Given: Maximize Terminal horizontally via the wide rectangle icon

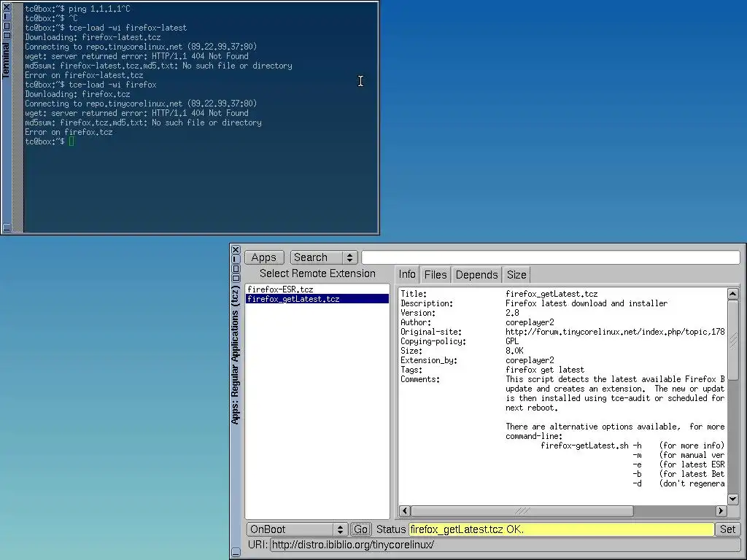Looking at the screenshot, I should pyautogui.click(x=6, y=35).
